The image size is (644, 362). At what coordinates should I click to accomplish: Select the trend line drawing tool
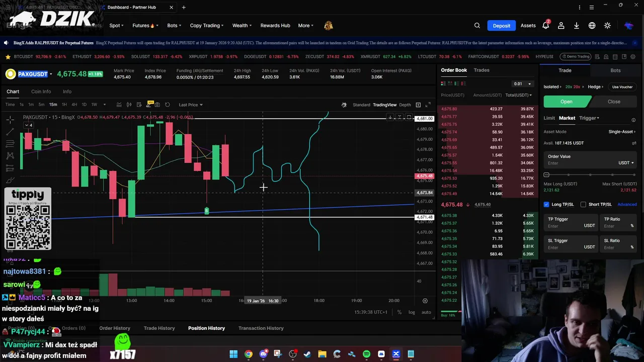pos(10,132)
